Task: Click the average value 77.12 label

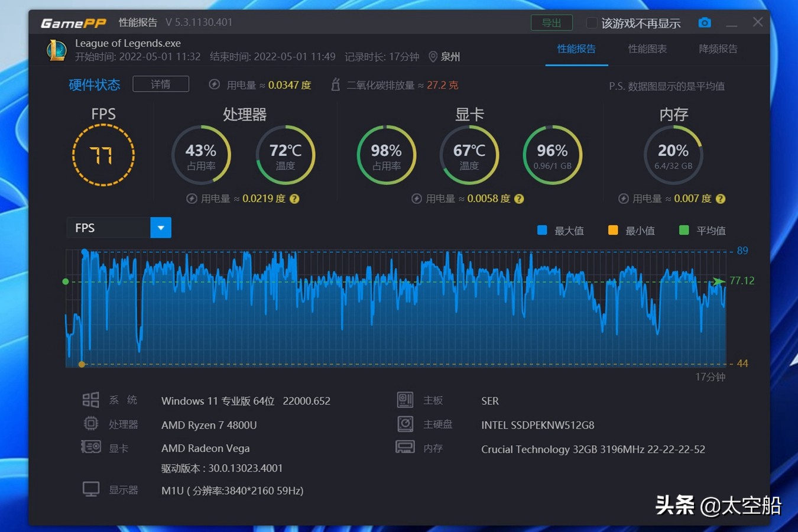Action: click(742, 281)
